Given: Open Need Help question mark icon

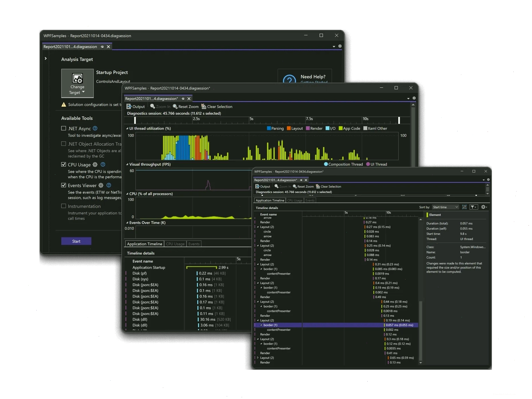Looking at the screenshot, I should [x=289, y=79].
